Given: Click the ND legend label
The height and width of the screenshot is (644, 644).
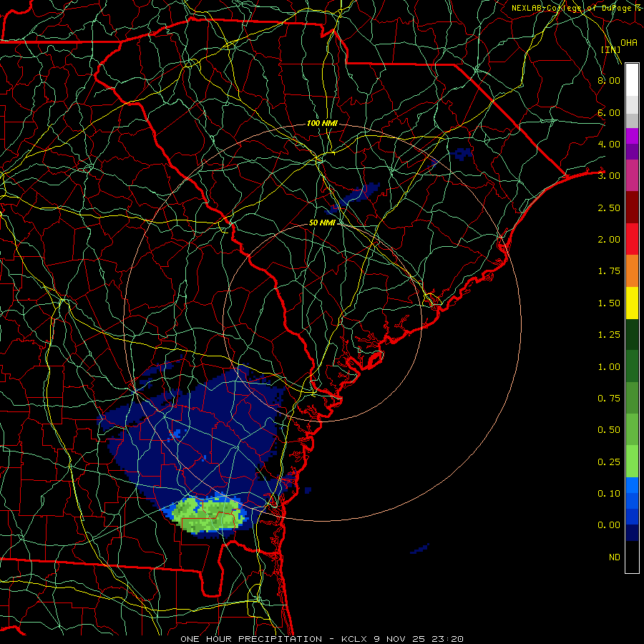Looking at the screenshot, I should 615,557.
